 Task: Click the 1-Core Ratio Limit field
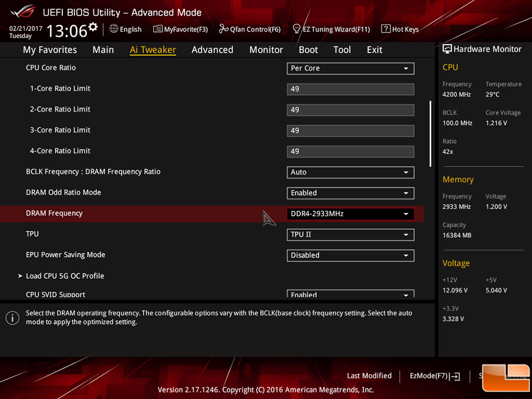351,89
